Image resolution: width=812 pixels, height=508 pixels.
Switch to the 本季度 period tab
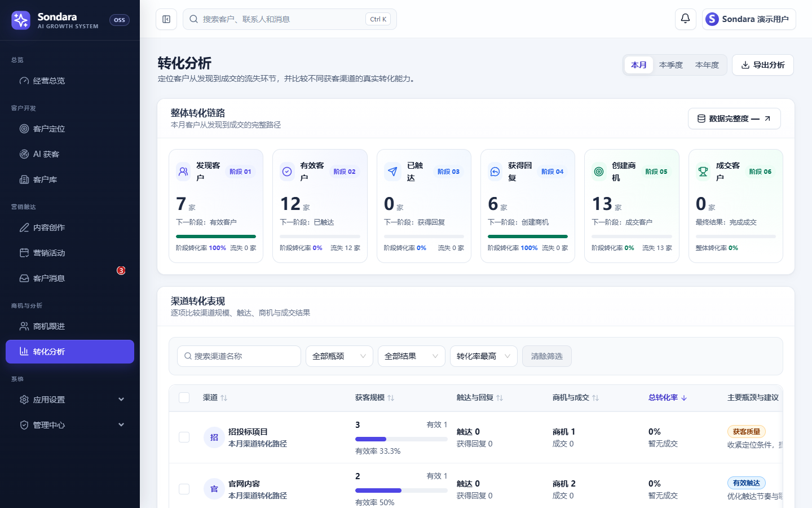[x=671, y=65]
